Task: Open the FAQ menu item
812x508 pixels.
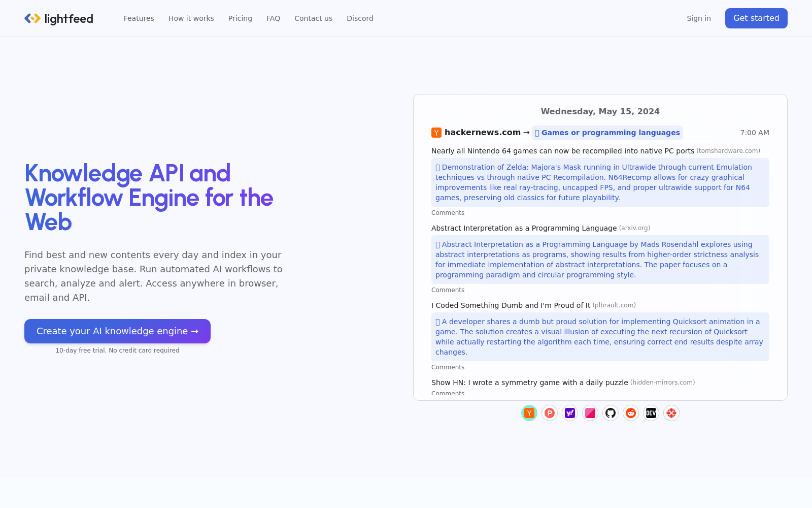Action: (273, 18)
